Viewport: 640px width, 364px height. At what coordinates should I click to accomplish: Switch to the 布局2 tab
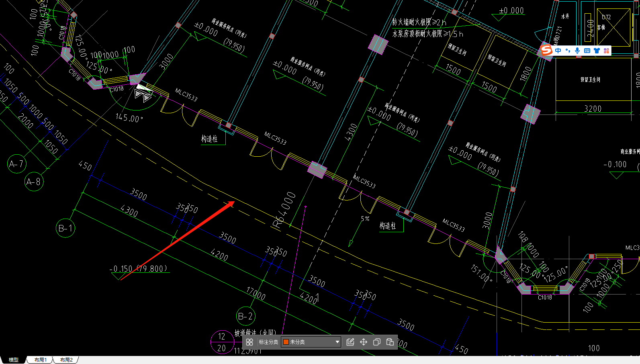click(x=66, y=360)
